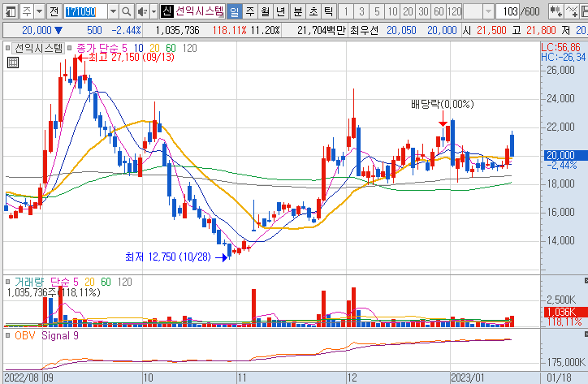
Task: Click the blue 20,000 current price tag on axis
Action: coord(565,155)
